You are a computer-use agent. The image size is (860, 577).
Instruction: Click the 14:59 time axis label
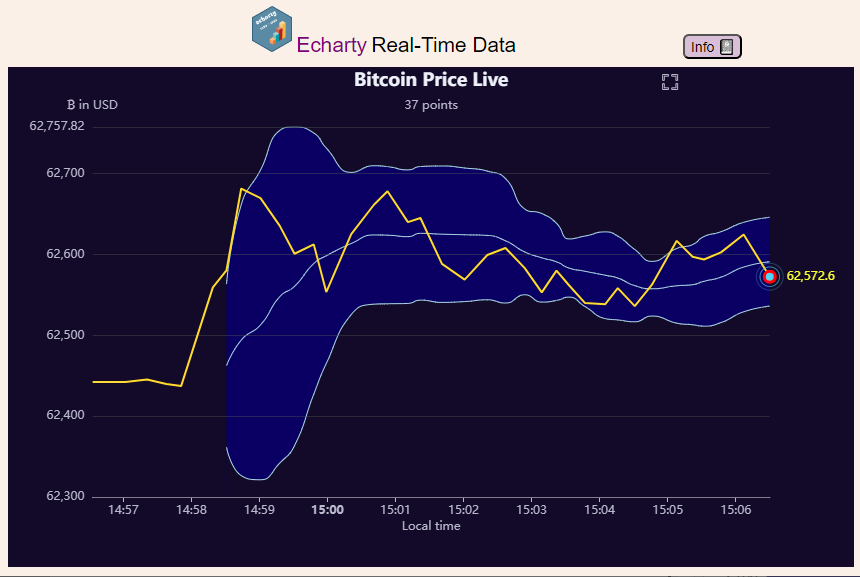click(259, 510)
